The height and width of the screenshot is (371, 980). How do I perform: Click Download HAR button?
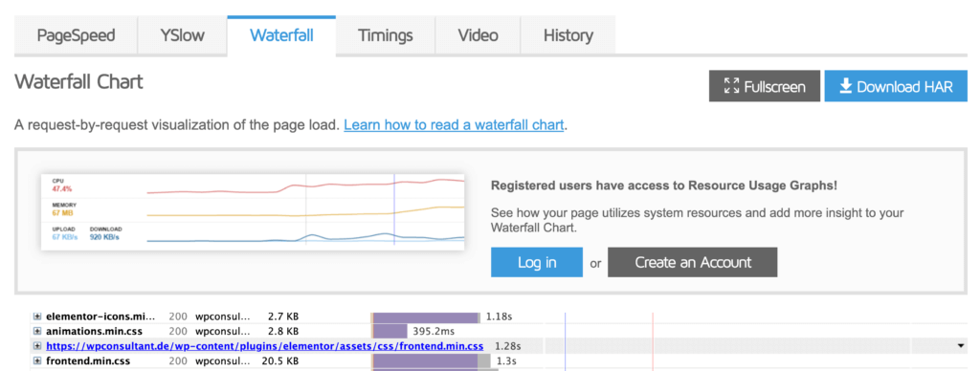coord(896,86)
